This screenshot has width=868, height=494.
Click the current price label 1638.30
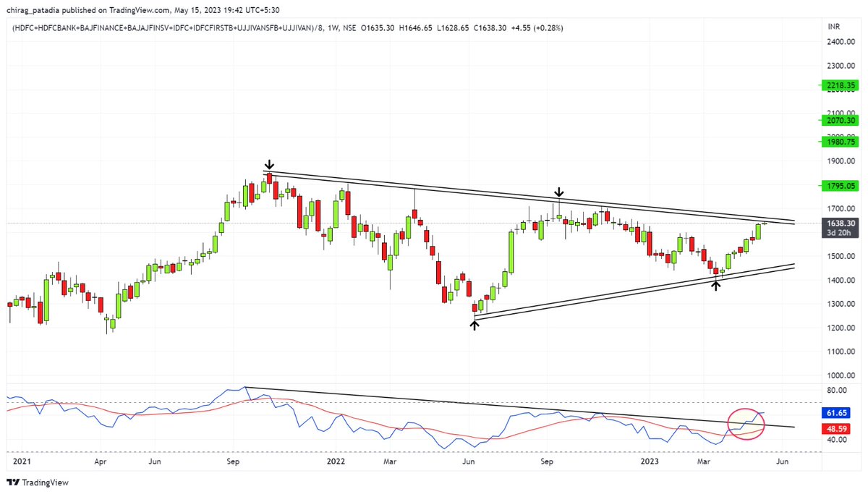click(x=840, y=223)
